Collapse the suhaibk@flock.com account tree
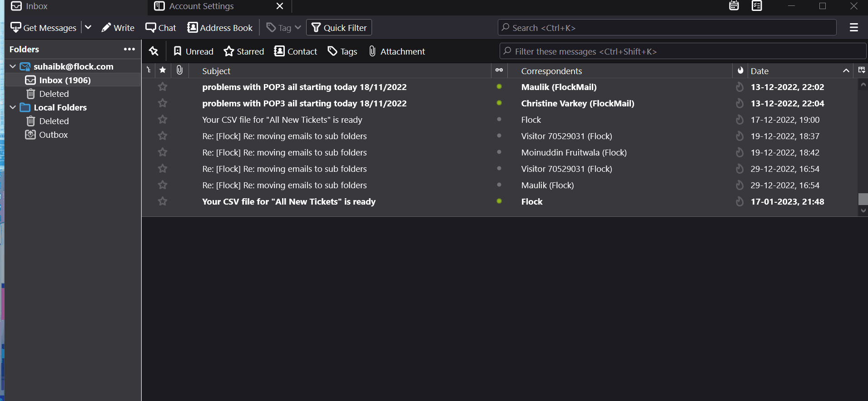Image resolution: width=868 pixels, height=401 pixels. pyautogui.click(x=13, y=66)
